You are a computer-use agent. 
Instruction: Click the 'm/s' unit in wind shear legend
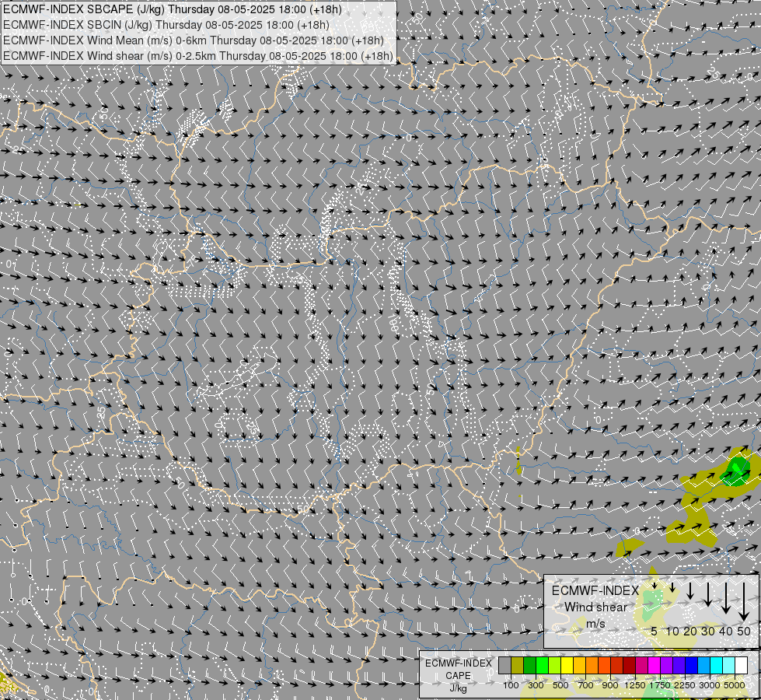pyautogui.click(x=595, y=623)
